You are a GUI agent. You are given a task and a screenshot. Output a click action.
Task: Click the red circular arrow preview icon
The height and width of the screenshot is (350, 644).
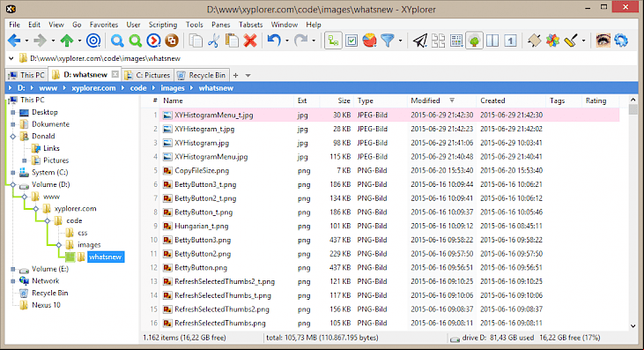point(153,41)
